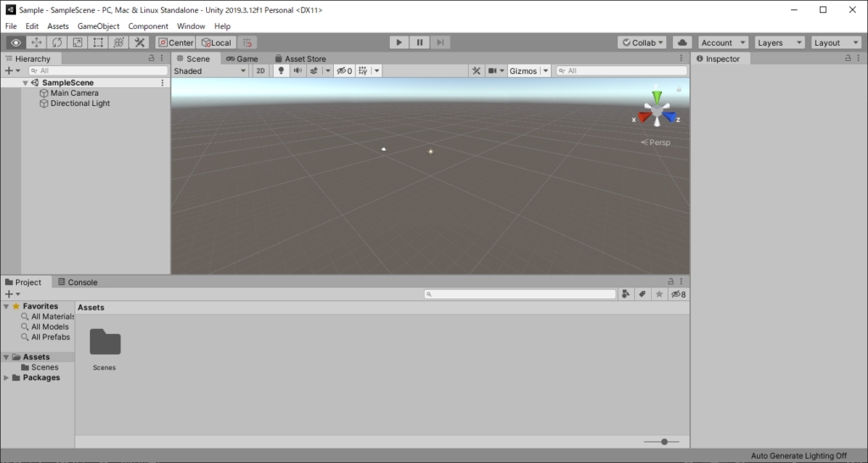The image size is (868, 463).
Task: Toggle scene grid visibility
Action: (x=363, y=71)
